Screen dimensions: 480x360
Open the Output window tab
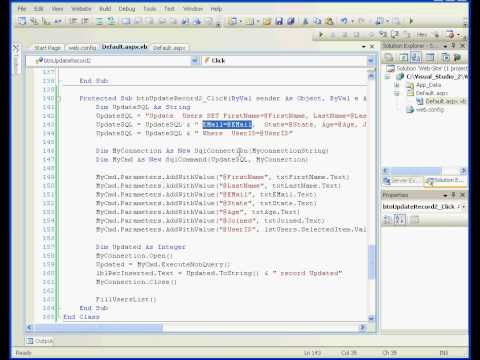point(40,341)
